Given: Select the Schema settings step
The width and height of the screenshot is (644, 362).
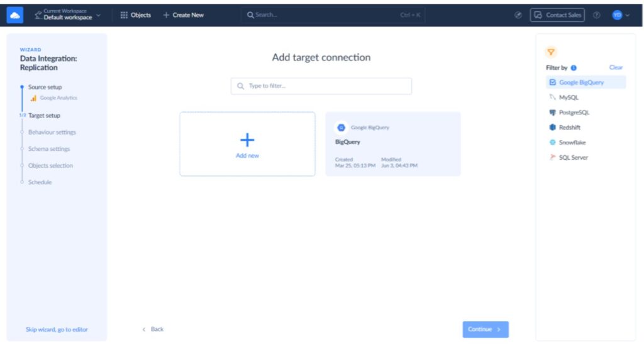Looking at the screenshot, I should [x=49, y=149].
